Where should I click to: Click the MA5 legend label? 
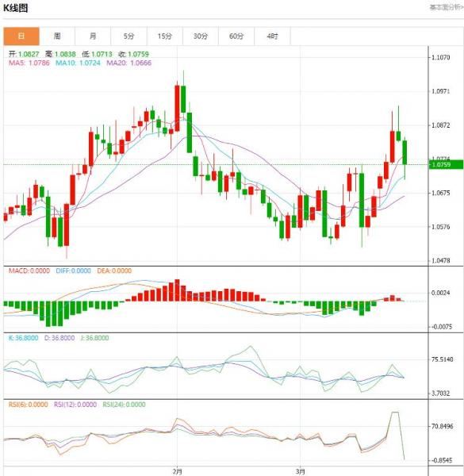click(29, 63)
